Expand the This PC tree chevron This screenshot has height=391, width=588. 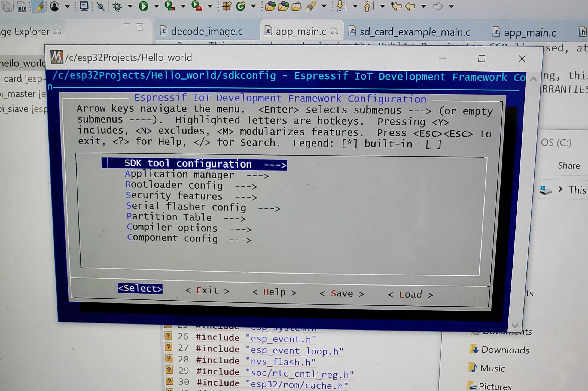point(560,189)
